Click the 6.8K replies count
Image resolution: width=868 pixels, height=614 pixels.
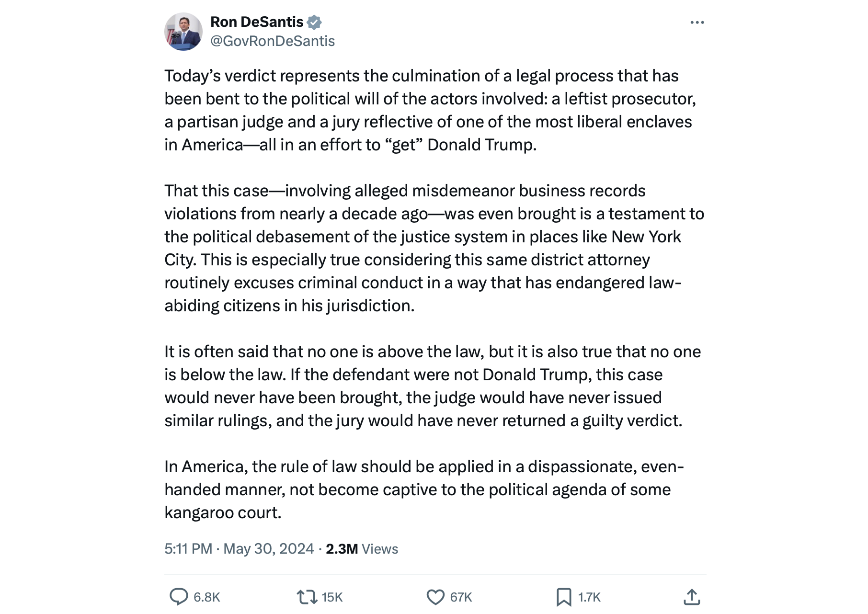[206, 597]
